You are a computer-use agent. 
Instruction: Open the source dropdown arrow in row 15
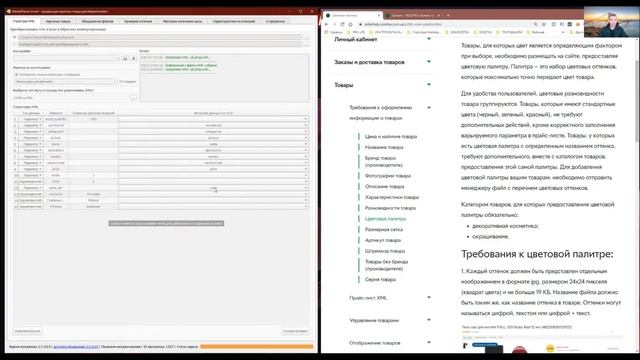coord(305,207)
